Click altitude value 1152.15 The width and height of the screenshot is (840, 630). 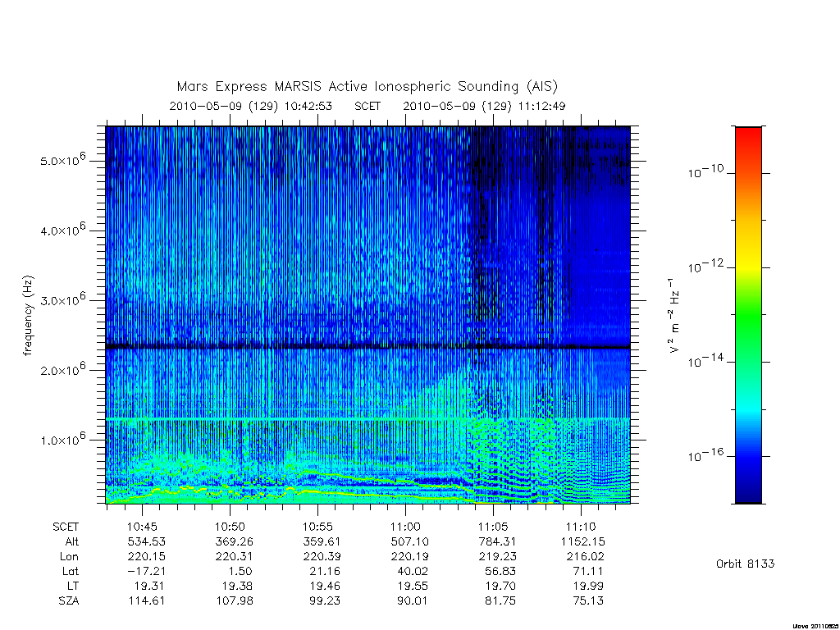click(582, 541)
